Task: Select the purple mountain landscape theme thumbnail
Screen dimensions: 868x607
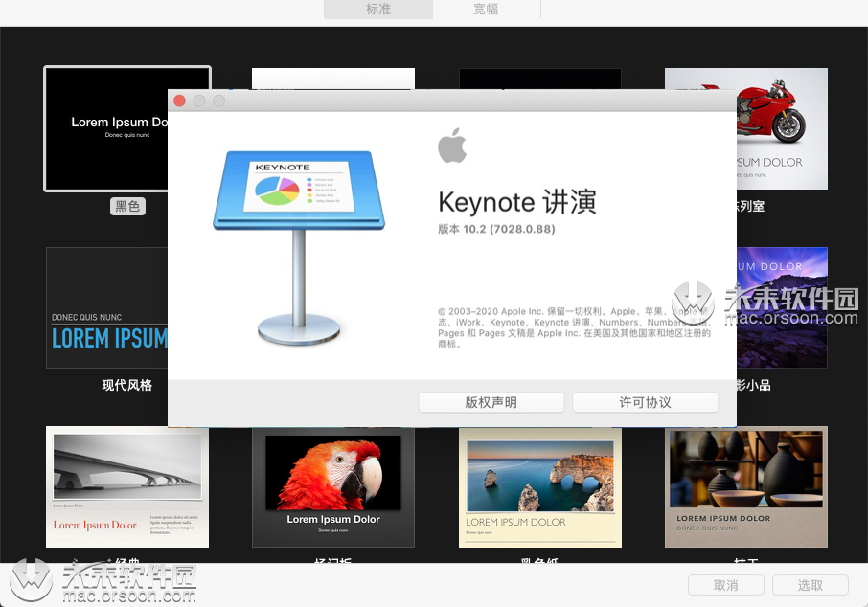Action: tap(782, 307)
